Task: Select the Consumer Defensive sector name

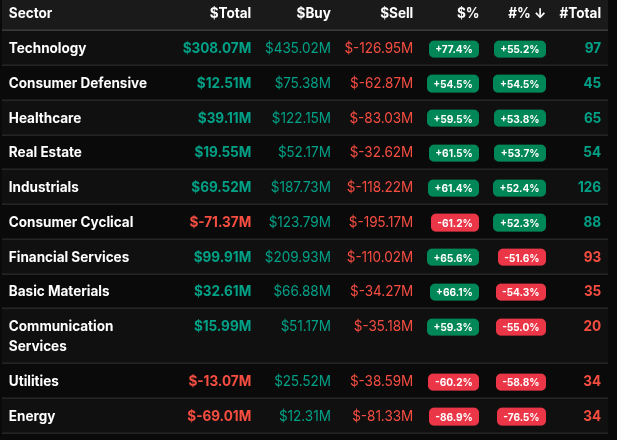Action: click(x=77, y=83)
